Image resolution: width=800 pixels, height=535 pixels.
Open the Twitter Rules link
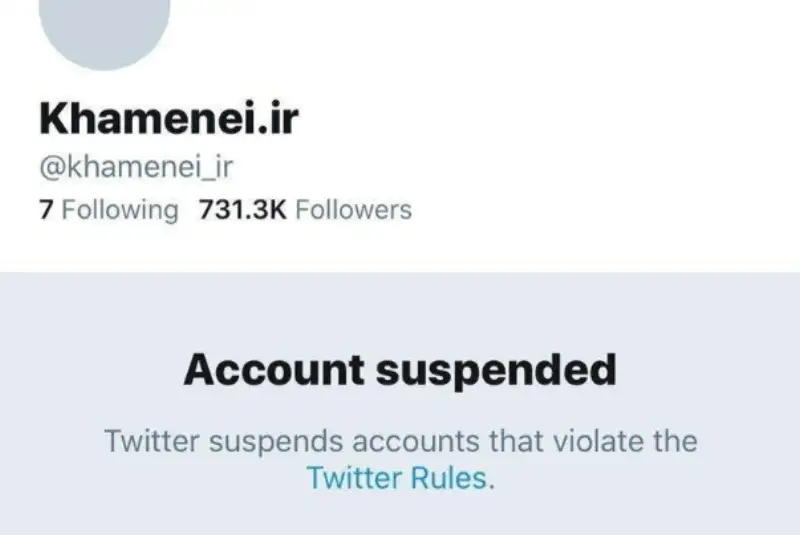398,478
